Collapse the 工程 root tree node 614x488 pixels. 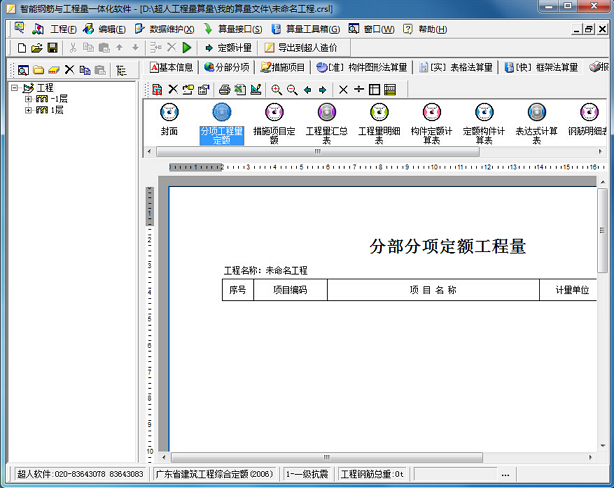pyautogui.click(x=14, y=88)
